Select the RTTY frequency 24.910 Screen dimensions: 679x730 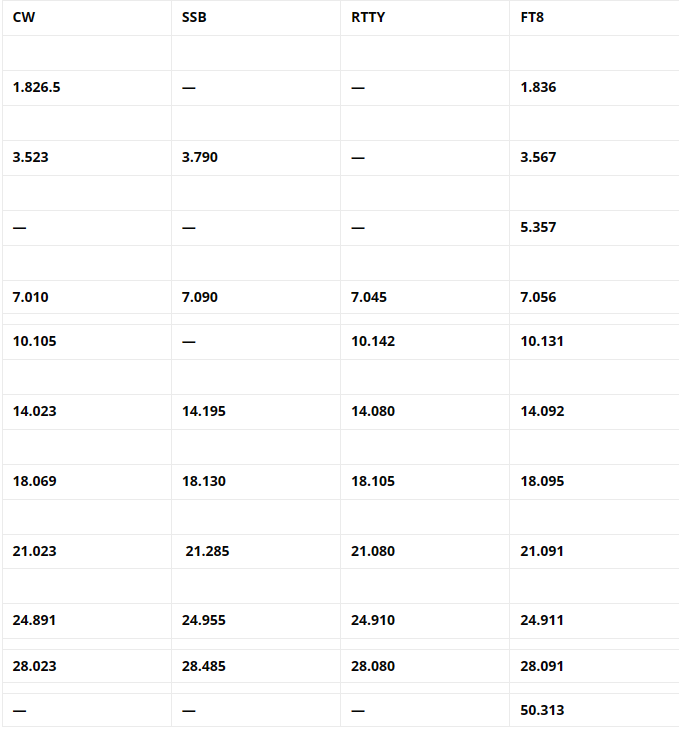373,620
